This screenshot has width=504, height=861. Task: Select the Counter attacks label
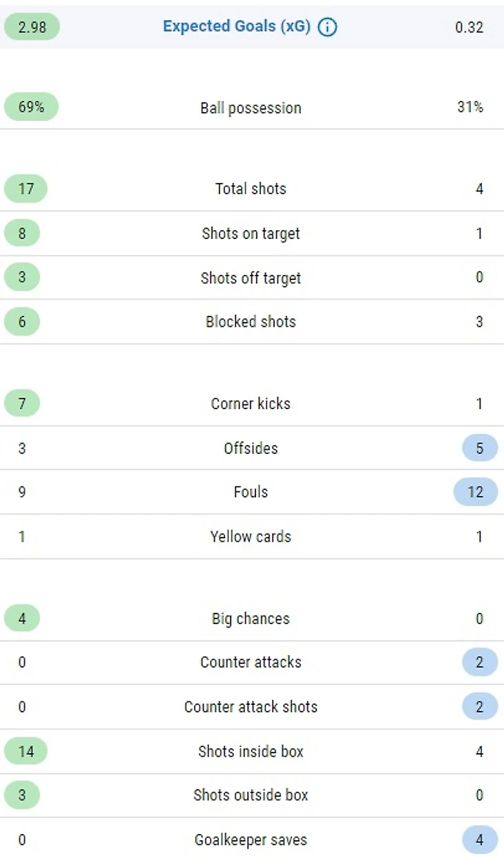point(251,662)
